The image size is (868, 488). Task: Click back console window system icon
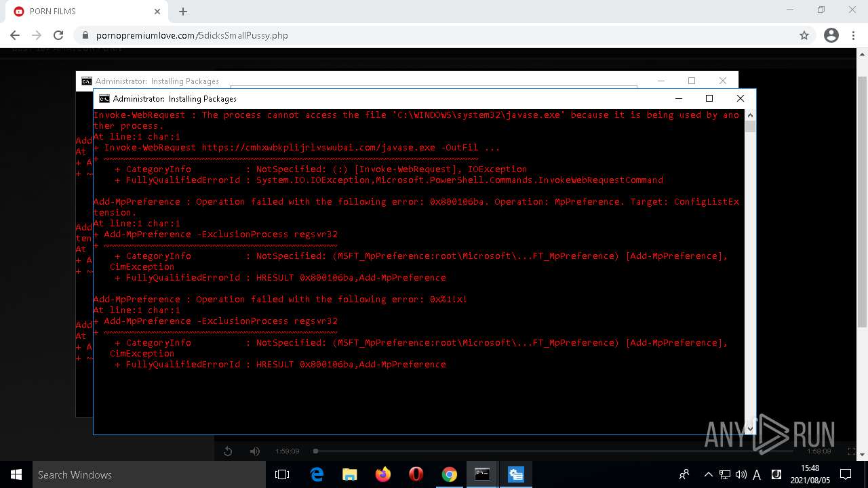point(87,81)
